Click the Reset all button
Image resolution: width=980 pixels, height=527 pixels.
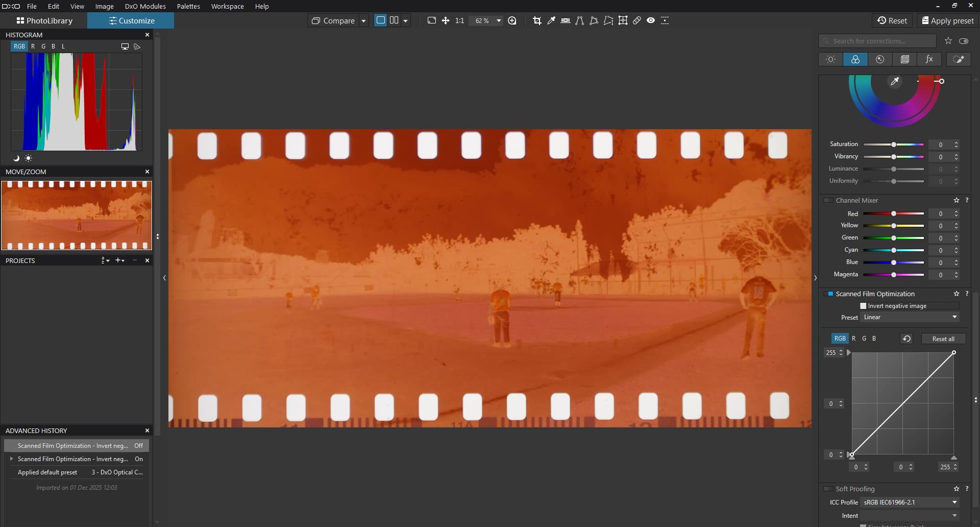pyautogui.click(x=943, y=339)
